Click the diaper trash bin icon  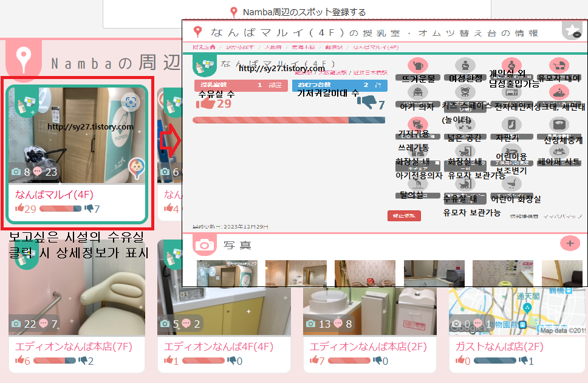pyautogui.click(x=417, y=124)
